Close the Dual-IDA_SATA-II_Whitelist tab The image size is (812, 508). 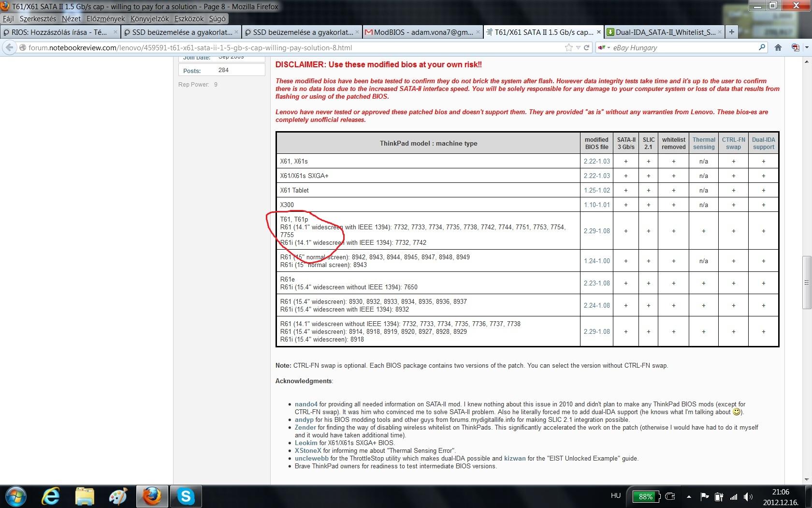pos(719,32)
